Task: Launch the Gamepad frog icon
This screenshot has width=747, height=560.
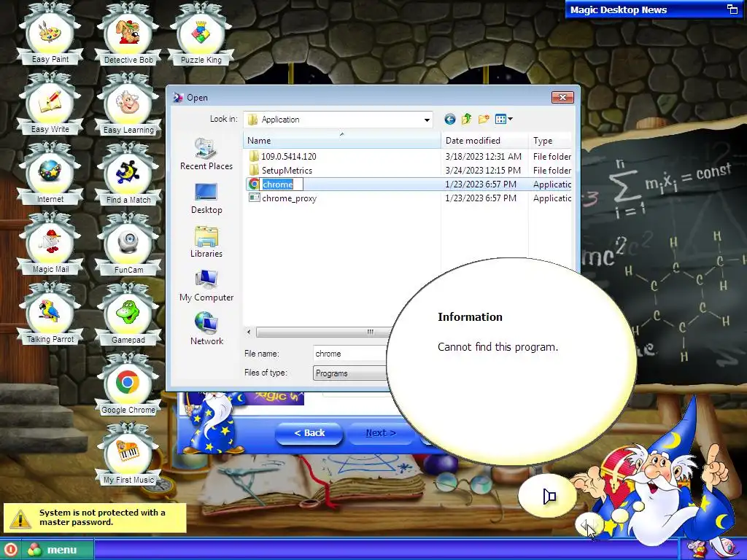Action: (x=128, y=314)
